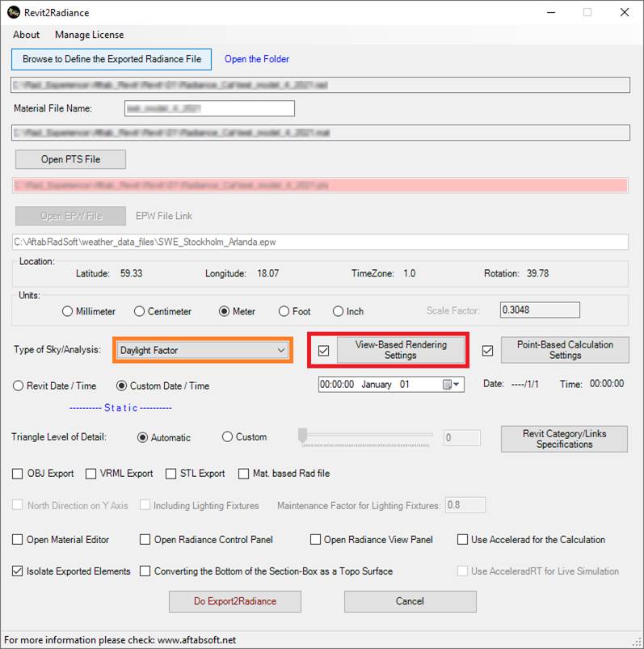Screen dimensions: 644x649
Task: Toggle the View-Based Rendering checkbox
Action: point(324,351)
